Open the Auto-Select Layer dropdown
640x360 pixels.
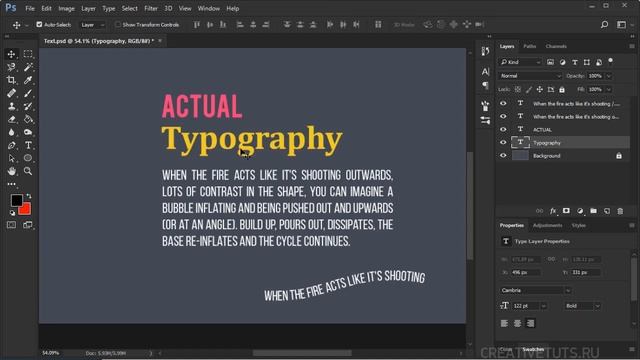point(92,25)
